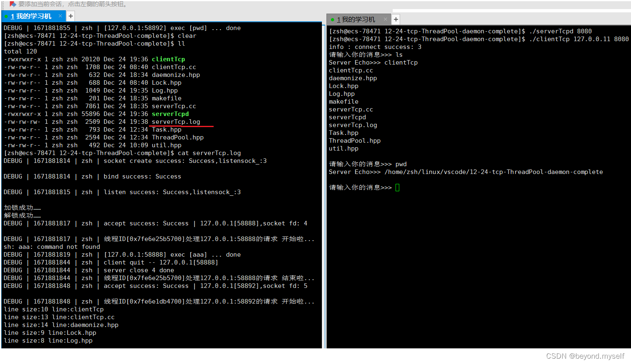Screen dimensions: 631x364
Task: Click '解锁成功' line in log output
Action: point(22,216)
